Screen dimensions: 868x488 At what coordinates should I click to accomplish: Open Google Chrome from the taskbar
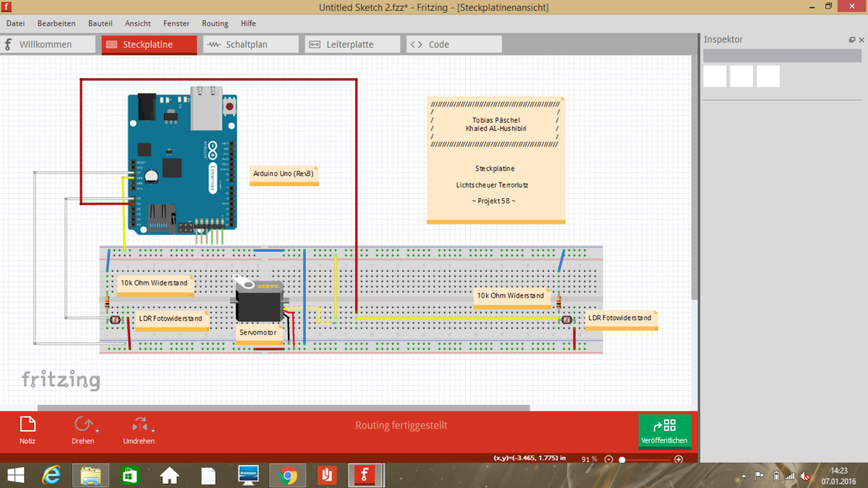[288, 476]
